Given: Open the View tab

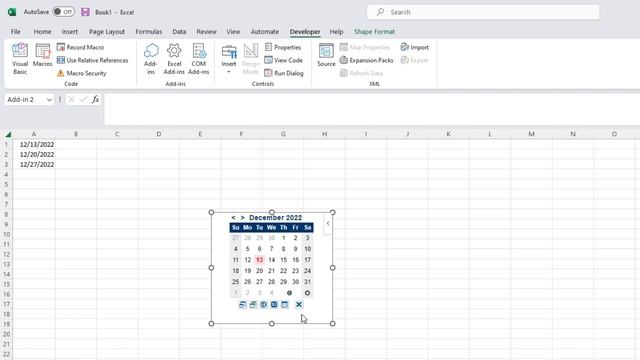Looking at the screenshot, I should (x=233, y=31).
